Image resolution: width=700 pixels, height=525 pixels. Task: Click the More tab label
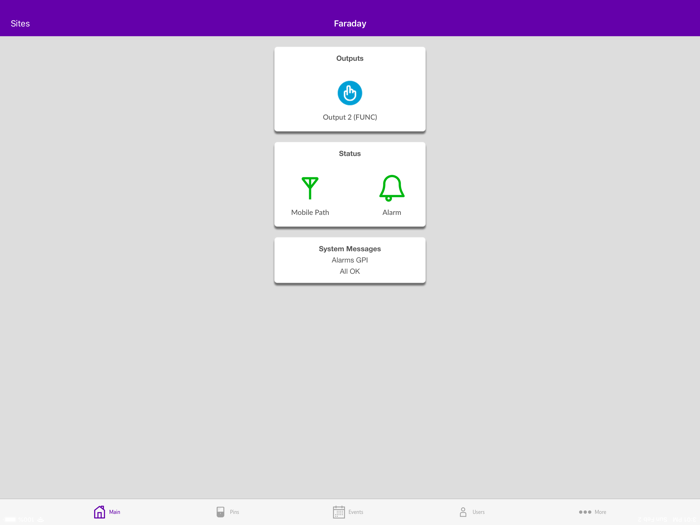(x=600, y=512)
